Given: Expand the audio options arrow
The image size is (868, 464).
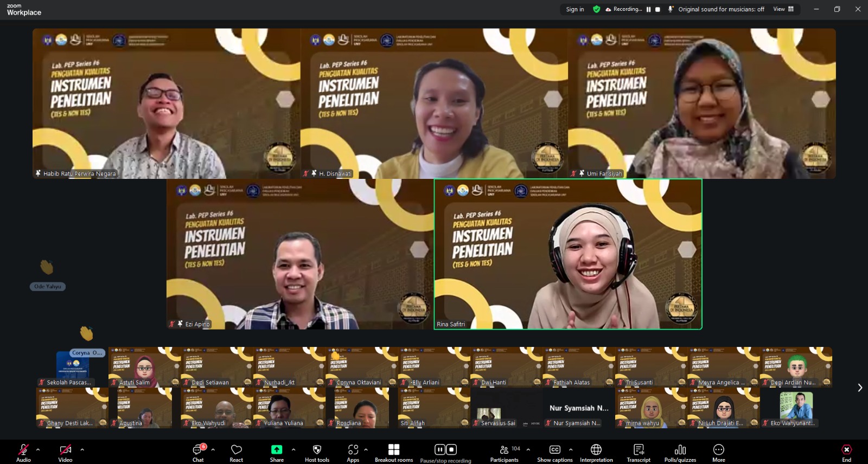Looking at the screenshot, I should [x=38, y=449].
